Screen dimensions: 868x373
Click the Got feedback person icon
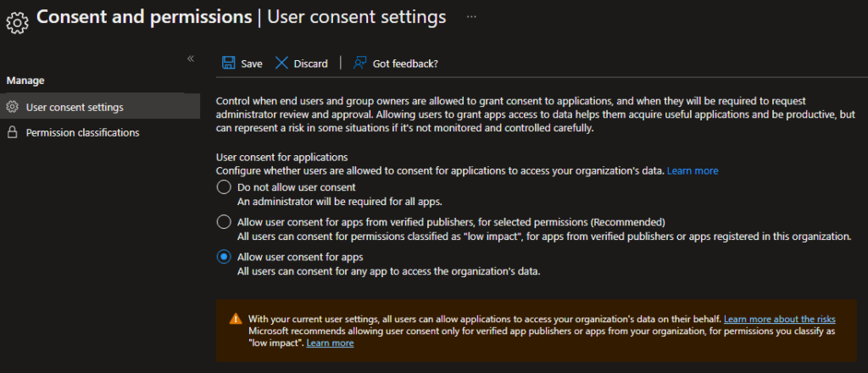359,63
